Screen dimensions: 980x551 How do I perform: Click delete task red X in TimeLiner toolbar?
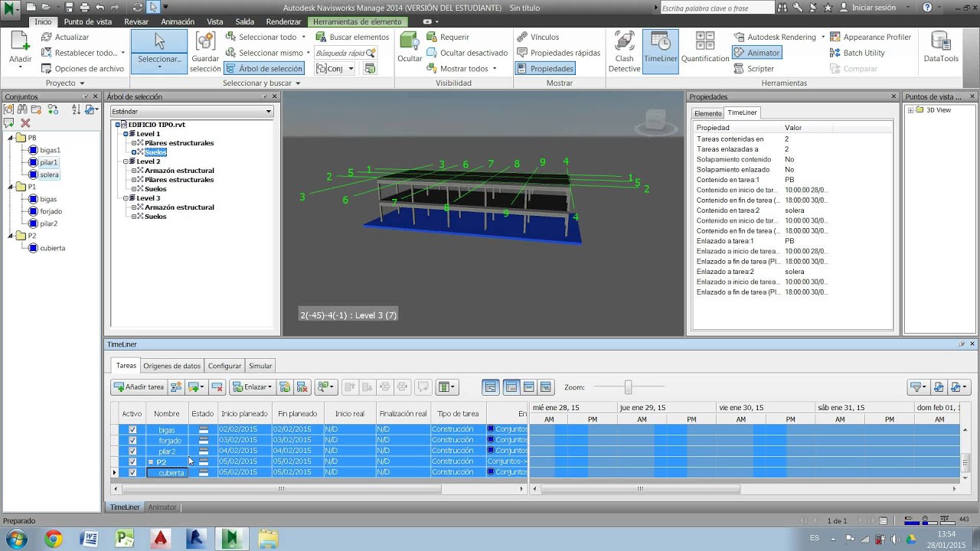pos(217,387)
